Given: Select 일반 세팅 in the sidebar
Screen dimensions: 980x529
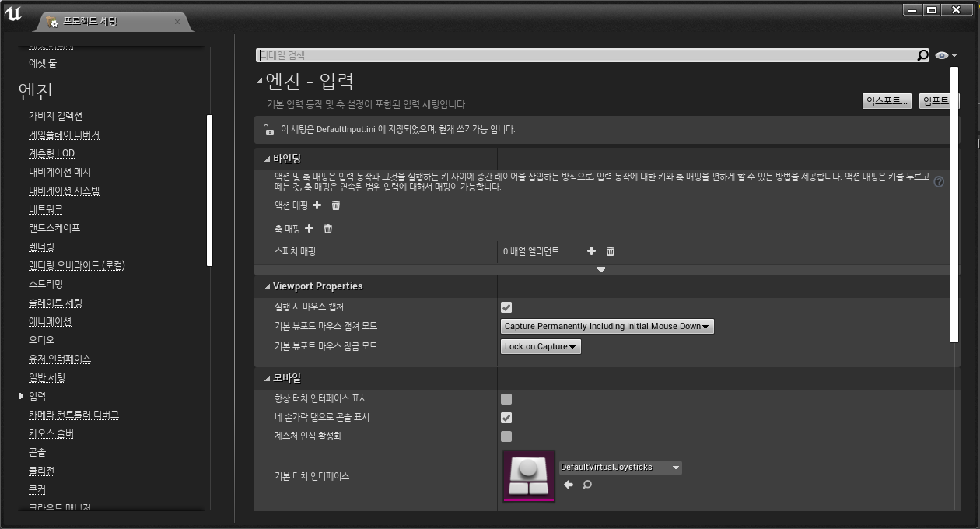Looking at the screenshot, I should tap(47, 377).
